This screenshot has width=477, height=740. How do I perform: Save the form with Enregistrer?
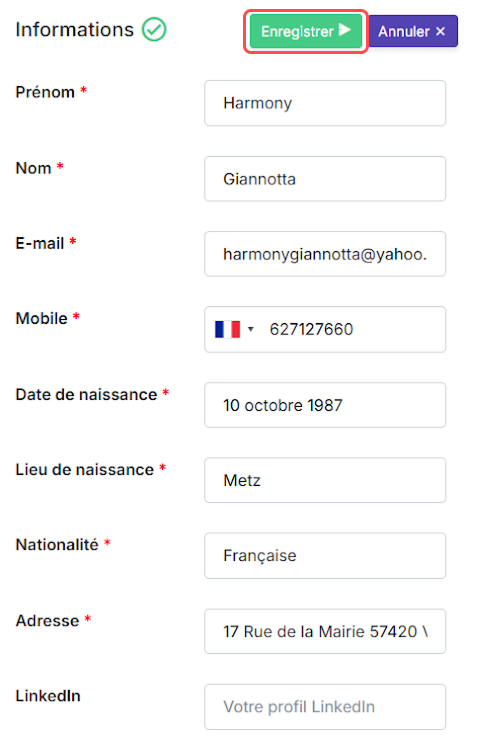(306, 31)
